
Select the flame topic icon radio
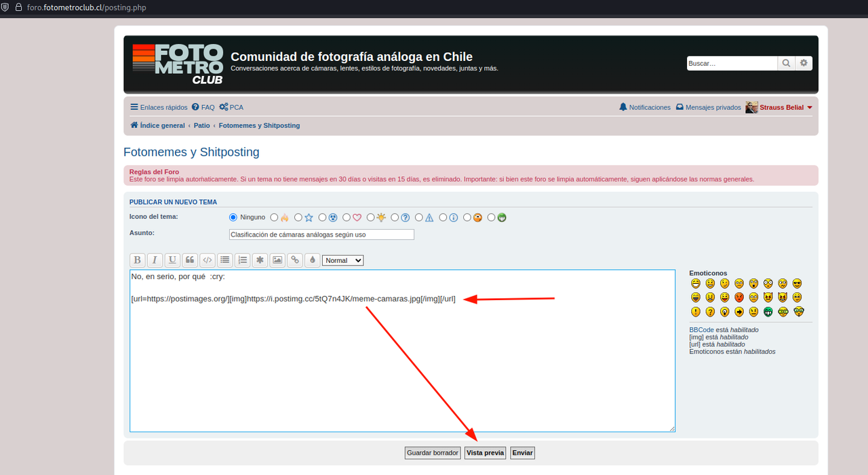click(274, 218)
